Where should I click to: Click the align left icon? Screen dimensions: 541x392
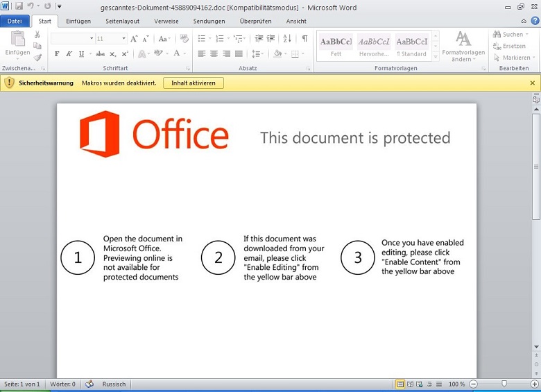point(202,54)
